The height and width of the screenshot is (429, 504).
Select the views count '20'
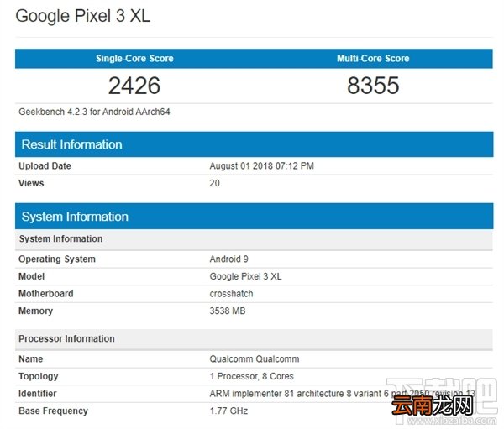(x=215, y=183)
